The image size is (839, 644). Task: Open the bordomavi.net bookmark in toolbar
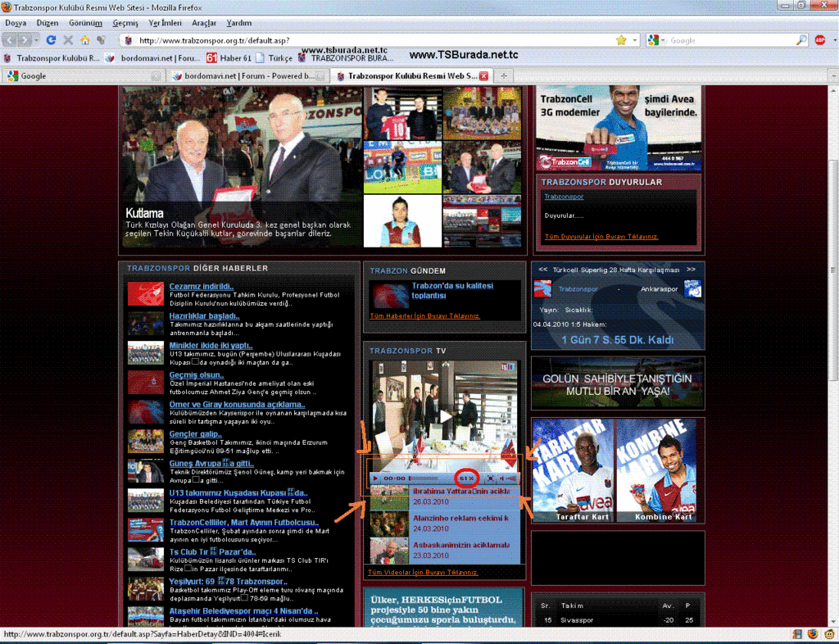[x=153, y=58]
